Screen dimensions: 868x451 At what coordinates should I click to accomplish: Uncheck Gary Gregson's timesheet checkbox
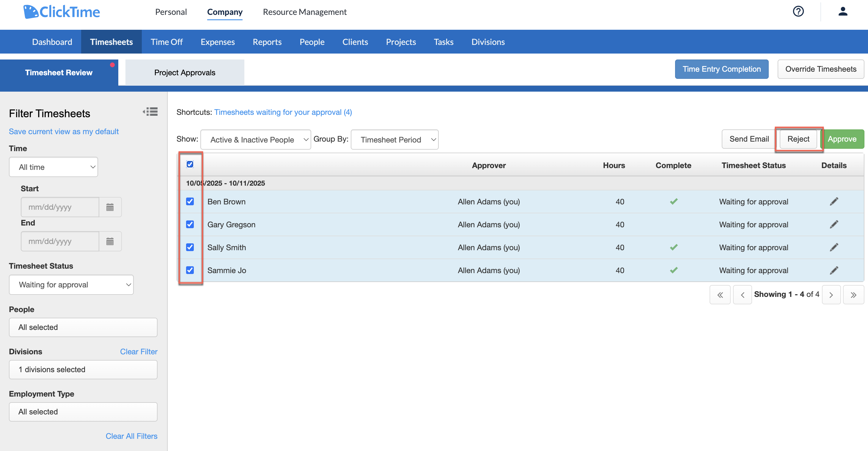point(190,224)
